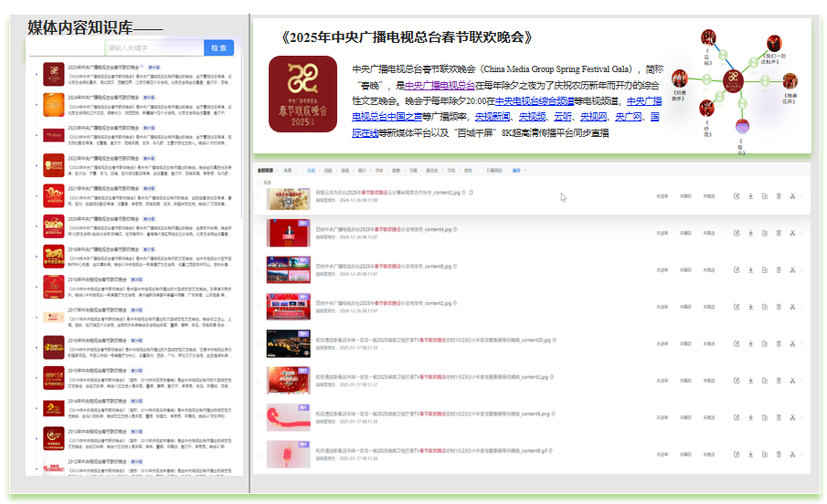Delete the 分会场发布 content8.jpg file

click(779, 270)
